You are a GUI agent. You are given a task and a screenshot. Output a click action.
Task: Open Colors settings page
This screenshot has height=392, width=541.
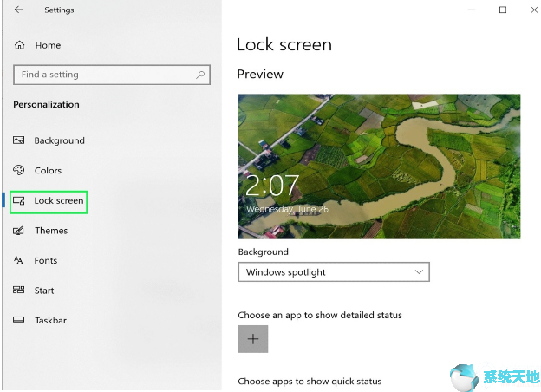click(x=48, y=171)
